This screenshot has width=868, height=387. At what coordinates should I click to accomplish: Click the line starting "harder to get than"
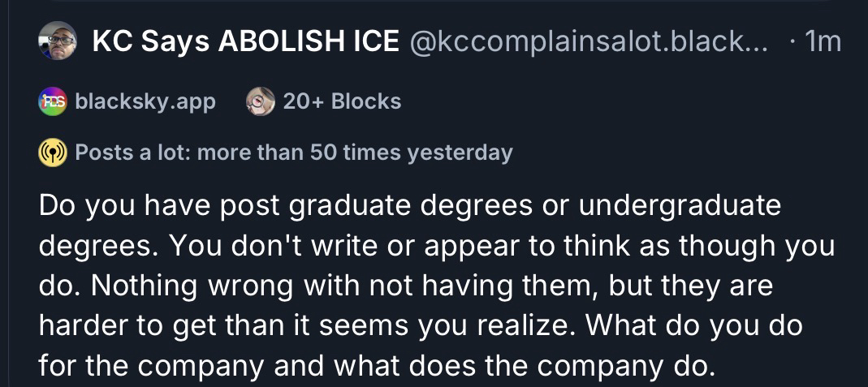pyautogui.click(x=420, y=327)
